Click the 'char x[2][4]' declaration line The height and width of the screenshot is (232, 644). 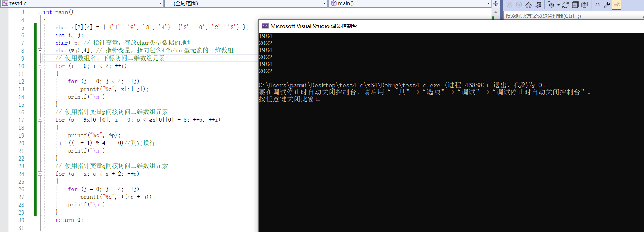point(152,27)
